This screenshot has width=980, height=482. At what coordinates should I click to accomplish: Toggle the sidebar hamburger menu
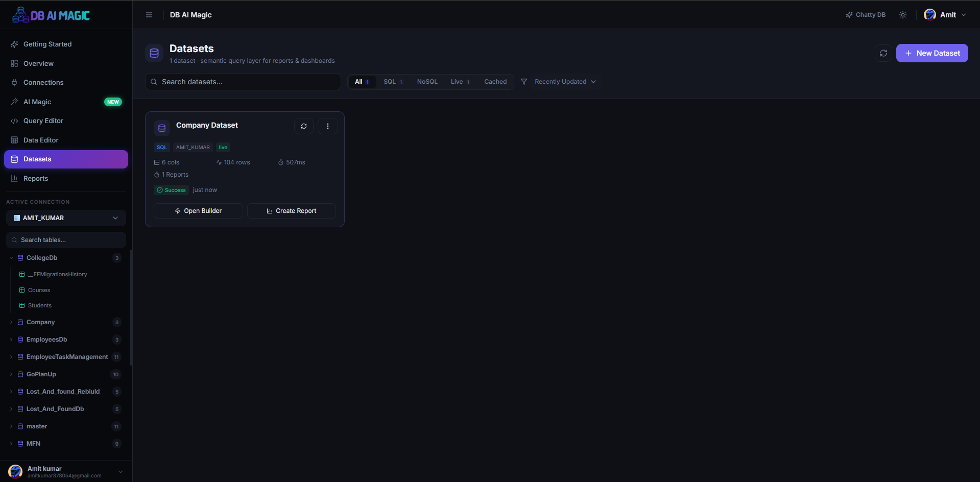149,15
